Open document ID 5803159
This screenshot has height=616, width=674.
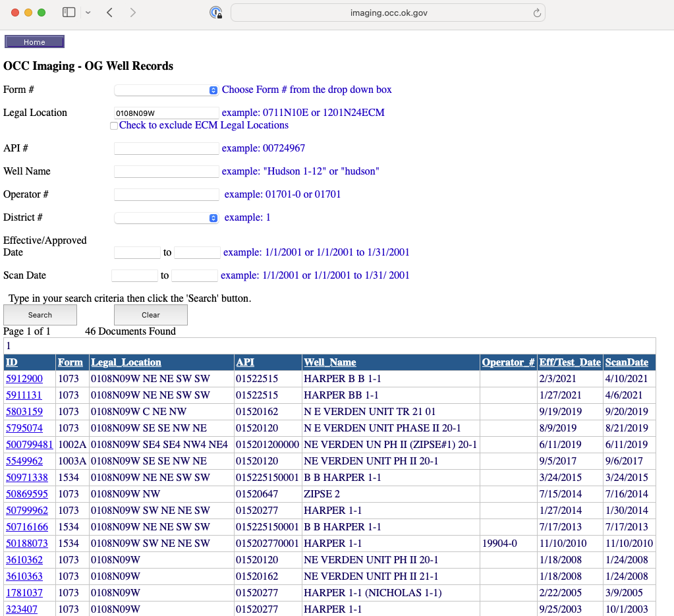[x=24, y=412]
